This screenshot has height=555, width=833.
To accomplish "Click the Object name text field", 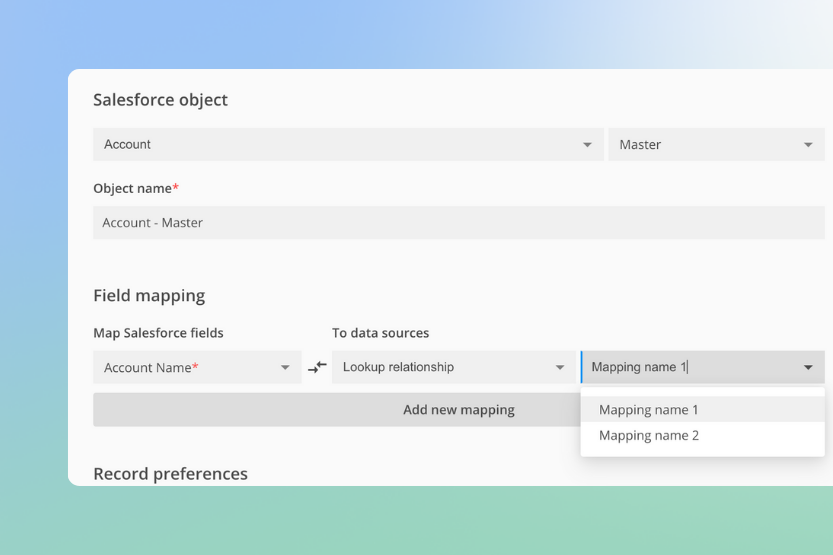I will [x=458, y=223].
